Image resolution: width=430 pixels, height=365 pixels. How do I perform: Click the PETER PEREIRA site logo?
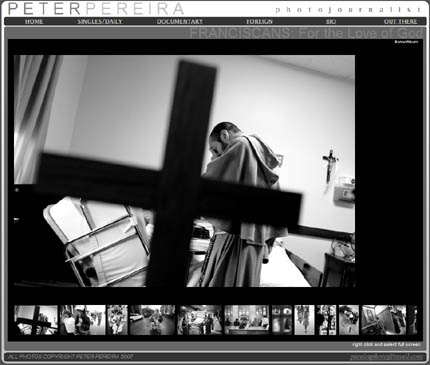click(96, 9)
